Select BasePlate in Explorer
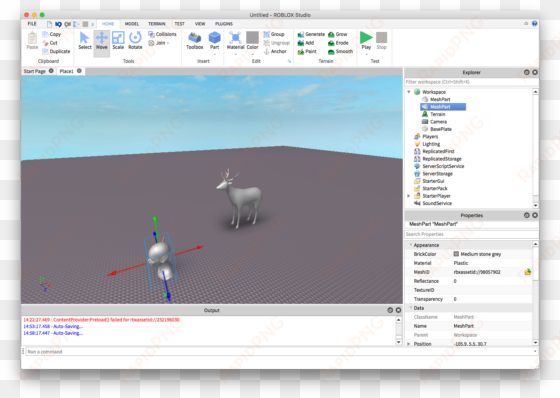Image resolution: width=560 pixels, height=398 pixels. click(437, 129)
